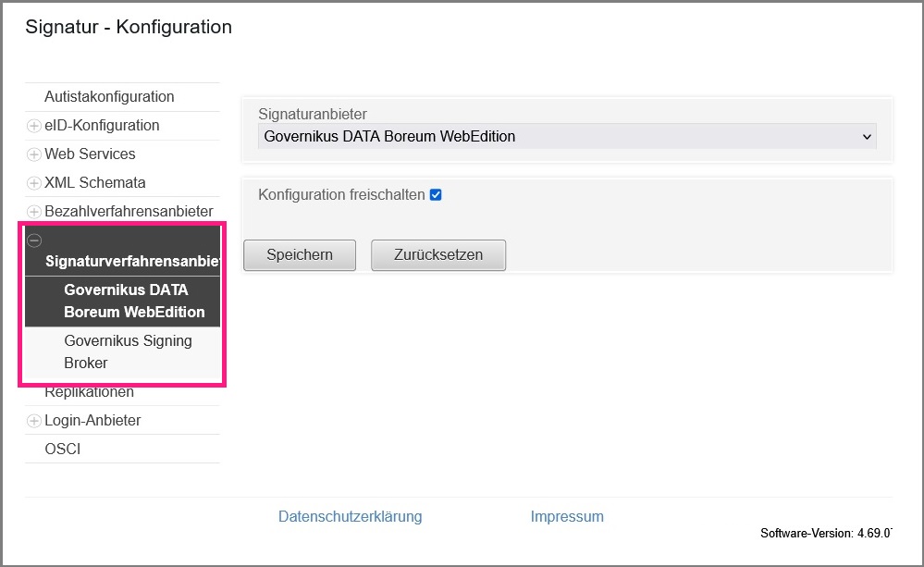924x567 pixels.
Task: Open Autistakonfiguration in the sidebar
Action: click(x=110, y=97)
